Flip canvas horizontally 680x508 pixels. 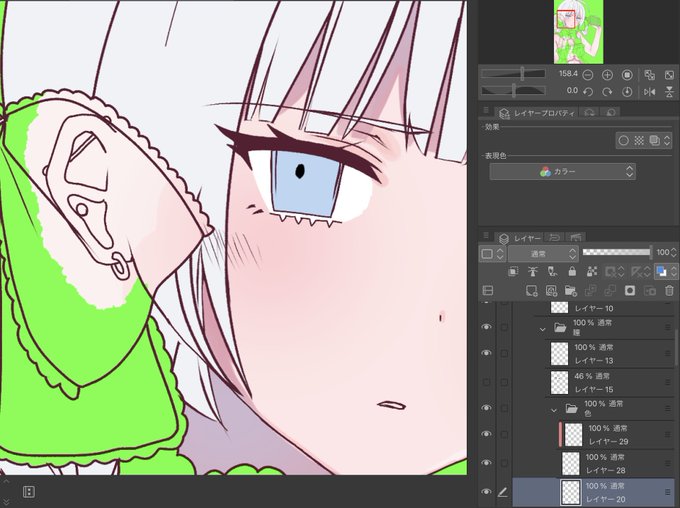[x=650, y=92]
